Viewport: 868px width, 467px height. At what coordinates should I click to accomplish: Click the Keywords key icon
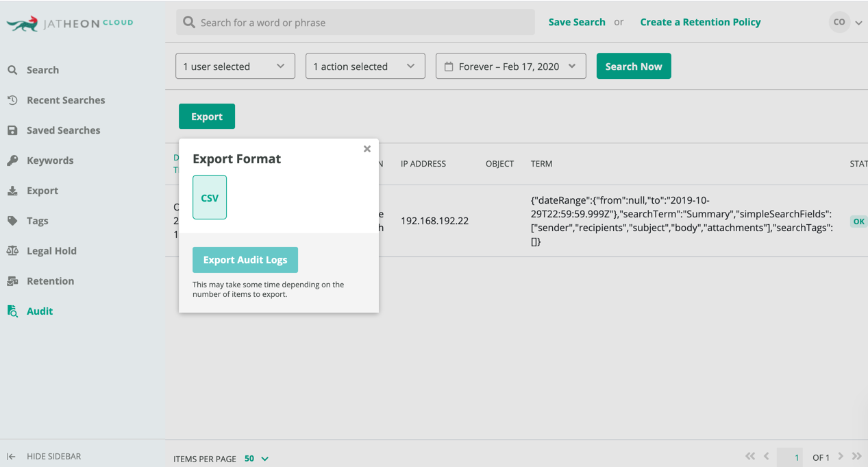point(12,160)
